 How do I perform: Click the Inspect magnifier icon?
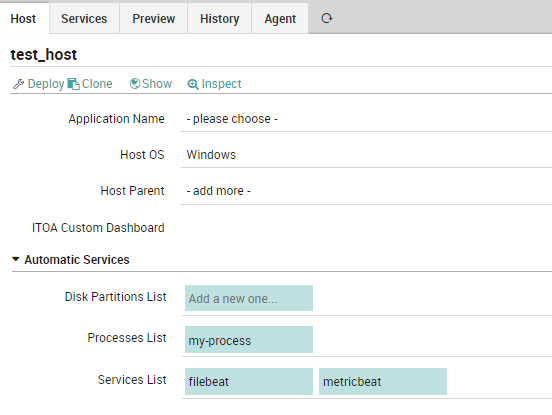click(193, 84)
